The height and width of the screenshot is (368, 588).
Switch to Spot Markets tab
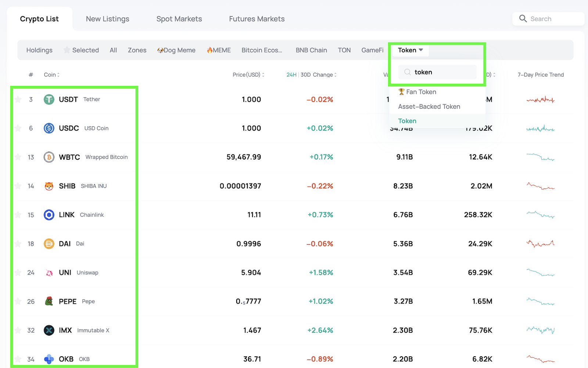tap(179, 19)
